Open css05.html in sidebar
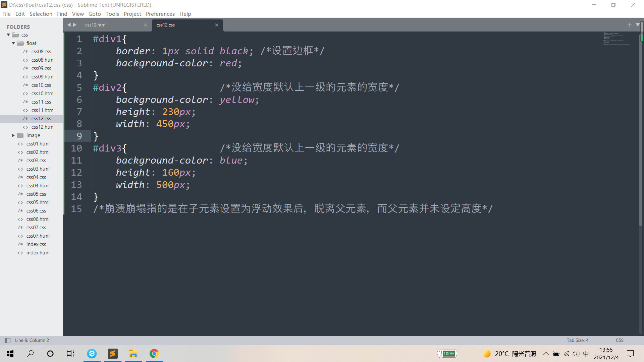 click(38, 202)
